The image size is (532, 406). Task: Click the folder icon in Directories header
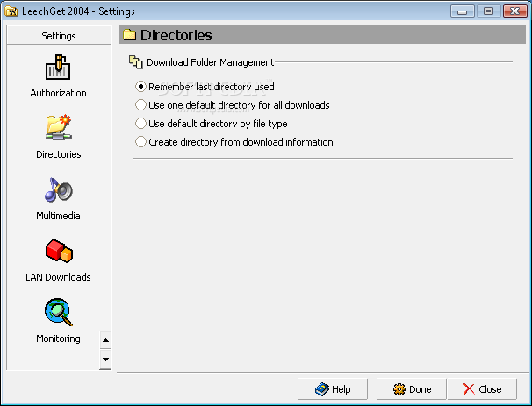[x=130, y=34]
